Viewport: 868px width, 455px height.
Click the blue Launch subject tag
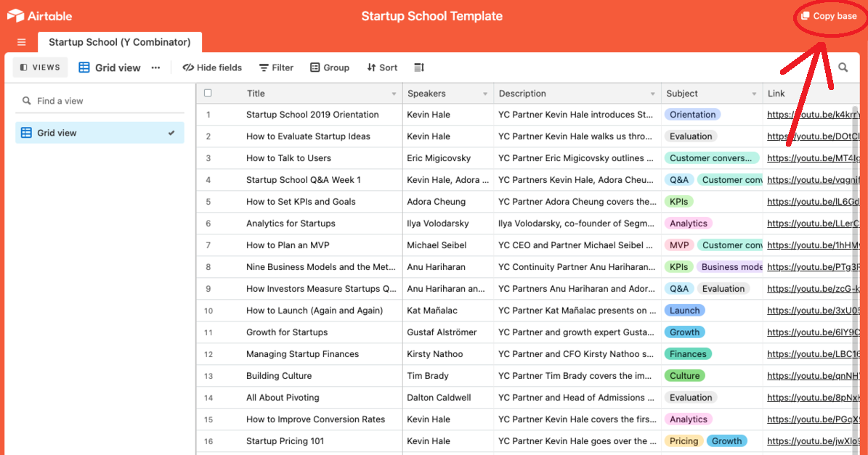tap(685, 310)
